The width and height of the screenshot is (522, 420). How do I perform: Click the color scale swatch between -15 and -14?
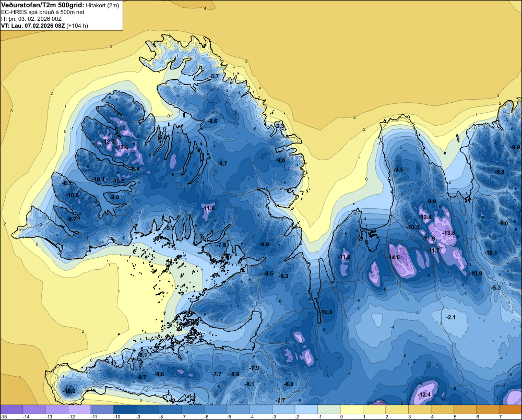(11, 410)
